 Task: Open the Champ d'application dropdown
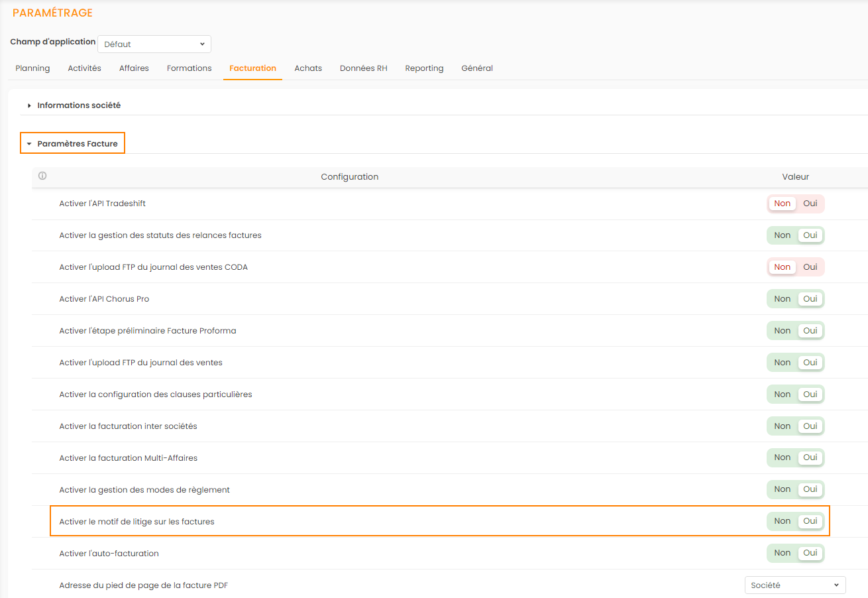point(154,44)
